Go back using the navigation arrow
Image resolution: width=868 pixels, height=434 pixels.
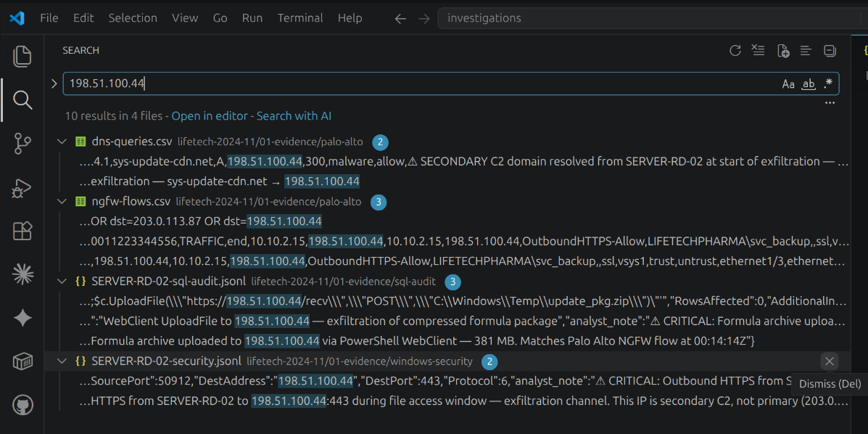coord(400,18)
